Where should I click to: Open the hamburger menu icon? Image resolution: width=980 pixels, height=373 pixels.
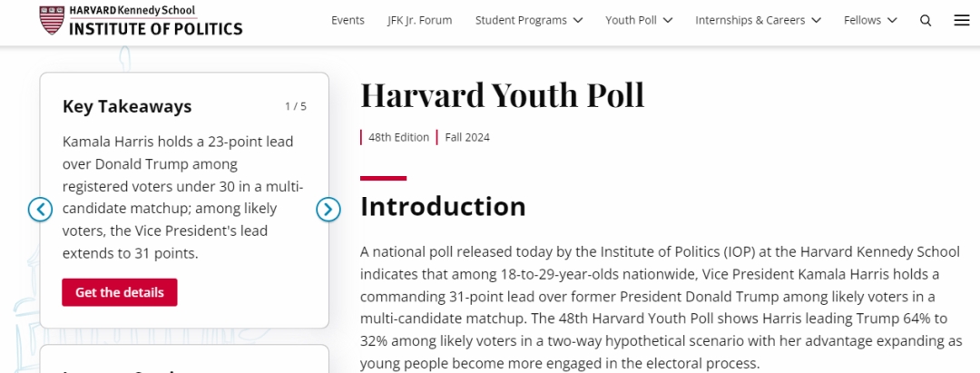click(x=961, y=21)
